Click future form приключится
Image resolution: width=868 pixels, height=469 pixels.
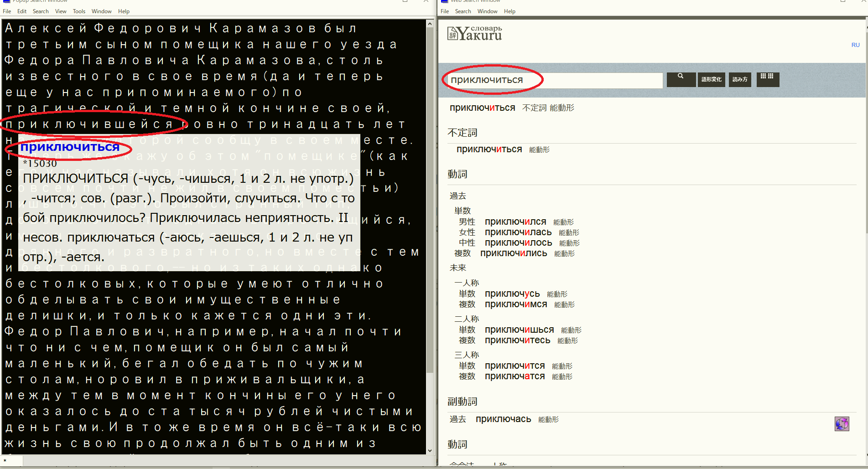click(515, 366)
